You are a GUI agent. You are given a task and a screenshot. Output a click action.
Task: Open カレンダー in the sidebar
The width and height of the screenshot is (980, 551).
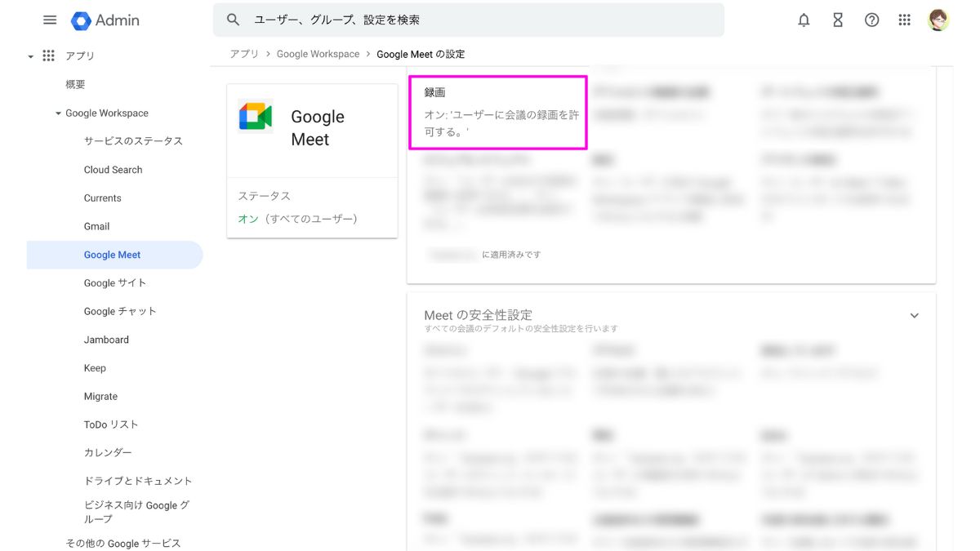point(108,452)
